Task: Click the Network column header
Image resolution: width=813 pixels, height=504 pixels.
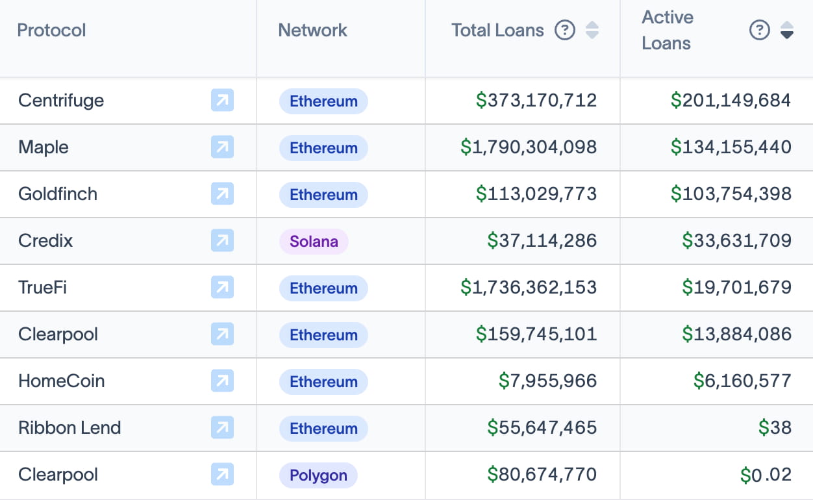Action: click(x=312, y=30)
